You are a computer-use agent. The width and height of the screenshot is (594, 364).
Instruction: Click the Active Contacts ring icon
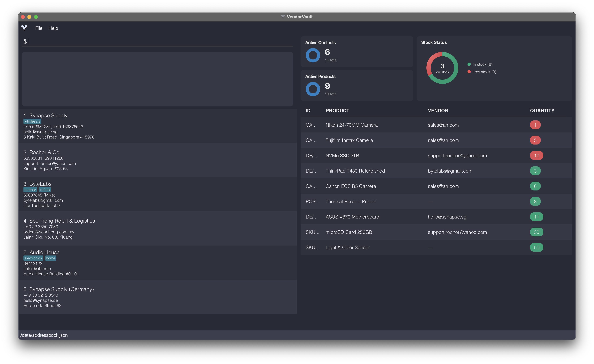[313, 55]
